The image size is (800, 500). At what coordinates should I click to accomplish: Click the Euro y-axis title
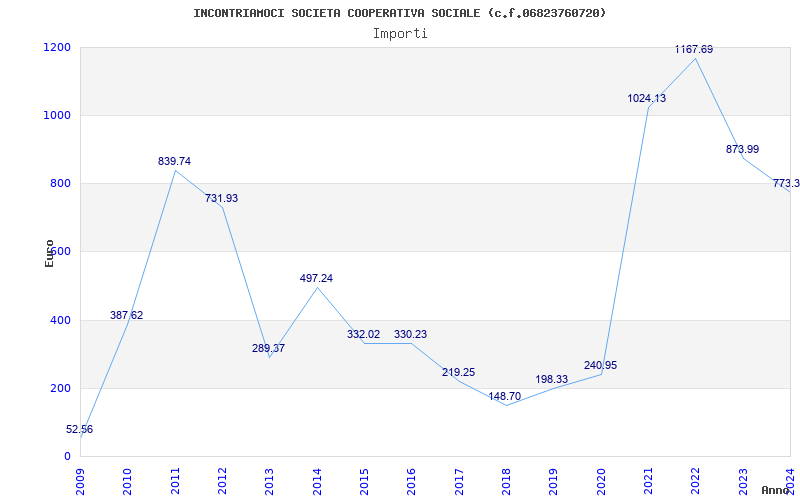click(x=49, y=254)
